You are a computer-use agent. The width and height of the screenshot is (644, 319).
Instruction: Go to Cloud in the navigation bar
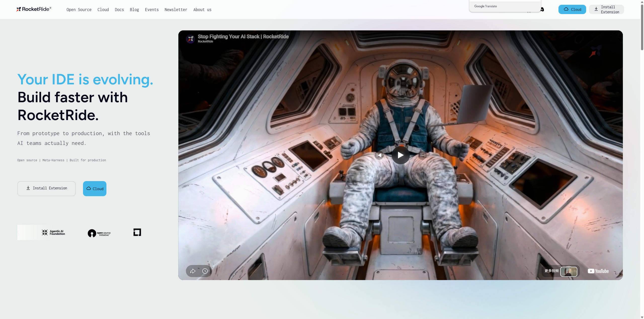coord(103,10)
